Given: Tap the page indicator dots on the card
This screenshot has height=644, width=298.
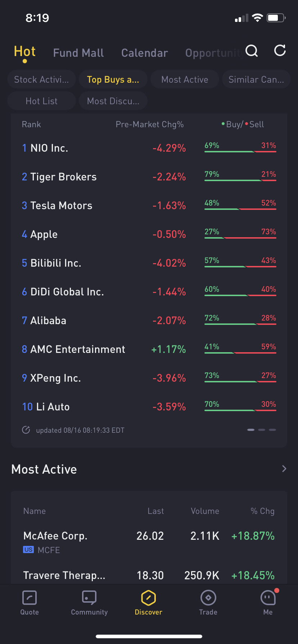Looking at the screenshot, I should click(262, 430).
